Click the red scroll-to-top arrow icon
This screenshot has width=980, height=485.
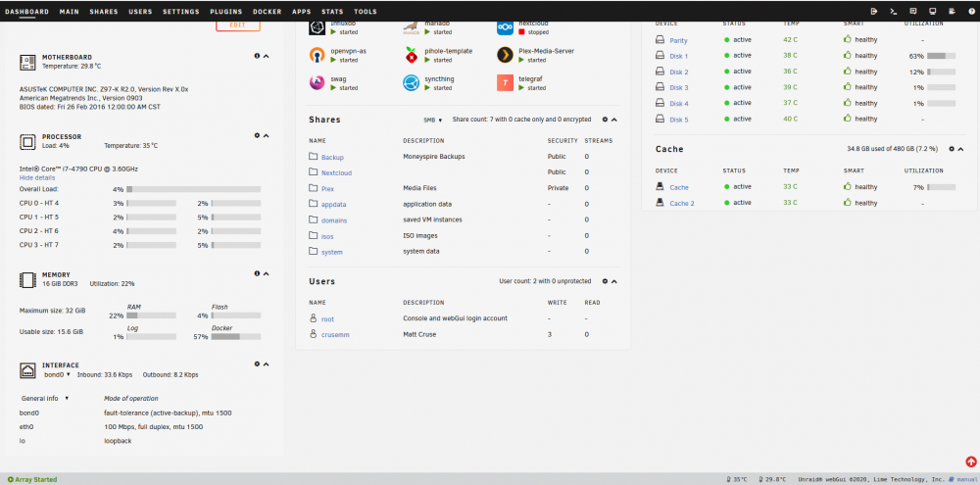tap(970, 461)
